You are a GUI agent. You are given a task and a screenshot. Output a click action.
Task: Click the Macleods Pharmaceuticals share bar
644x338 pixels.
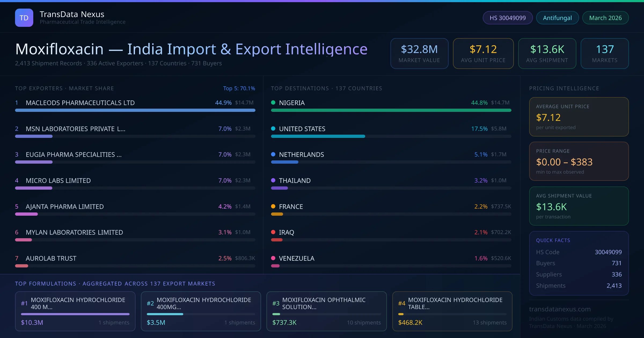[x=135, y=110]
